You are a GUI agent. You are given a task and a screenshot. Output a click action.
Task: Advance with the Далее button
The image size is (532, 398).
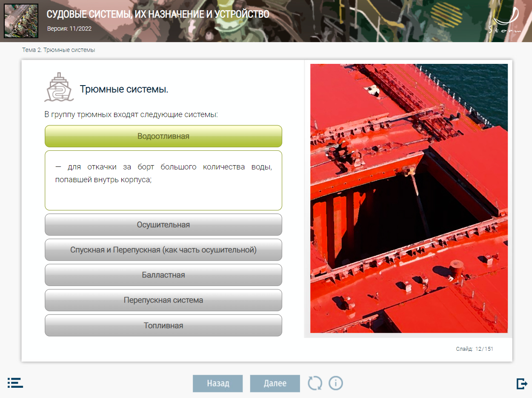point(275,383)
